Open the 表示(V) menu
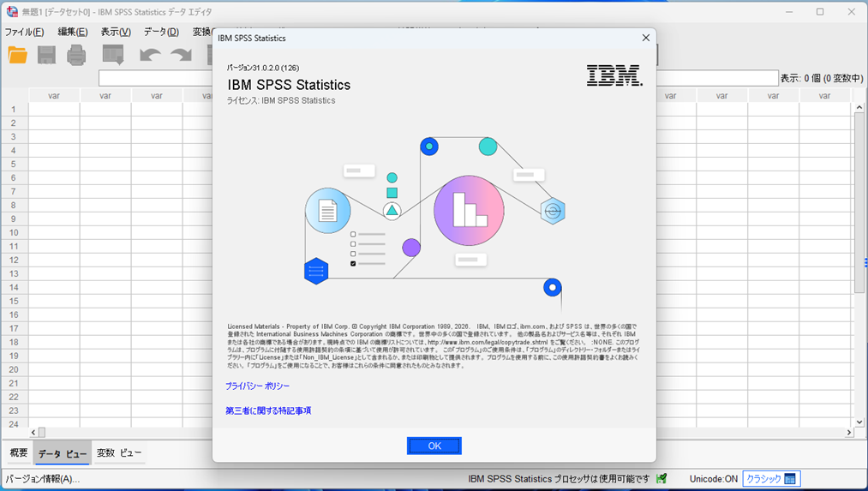The image size is (868, 491). coord(116,32)
